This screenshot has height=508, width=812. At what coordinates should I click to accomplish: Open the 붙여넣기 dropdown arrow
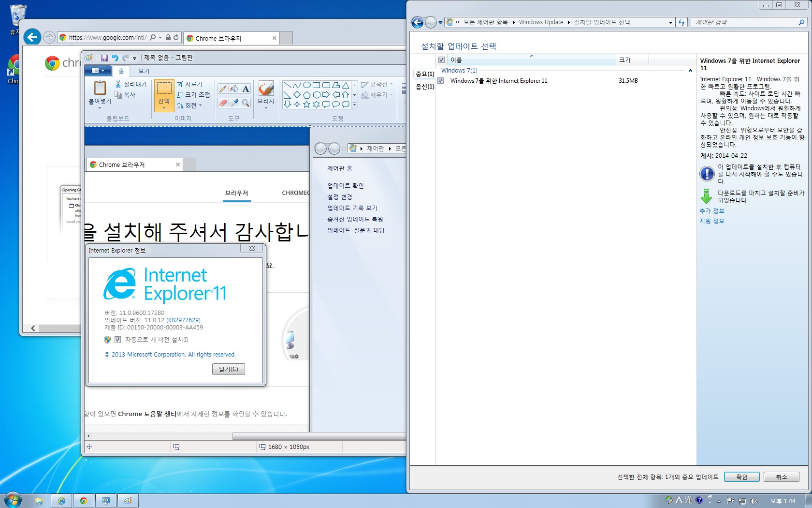(100, 108)
